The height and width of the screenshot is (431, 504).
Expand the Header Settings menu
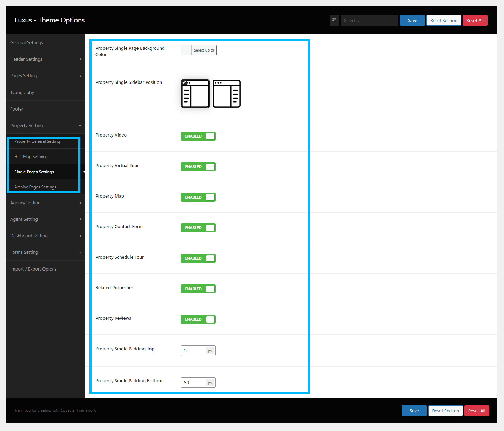coord(45,59)
